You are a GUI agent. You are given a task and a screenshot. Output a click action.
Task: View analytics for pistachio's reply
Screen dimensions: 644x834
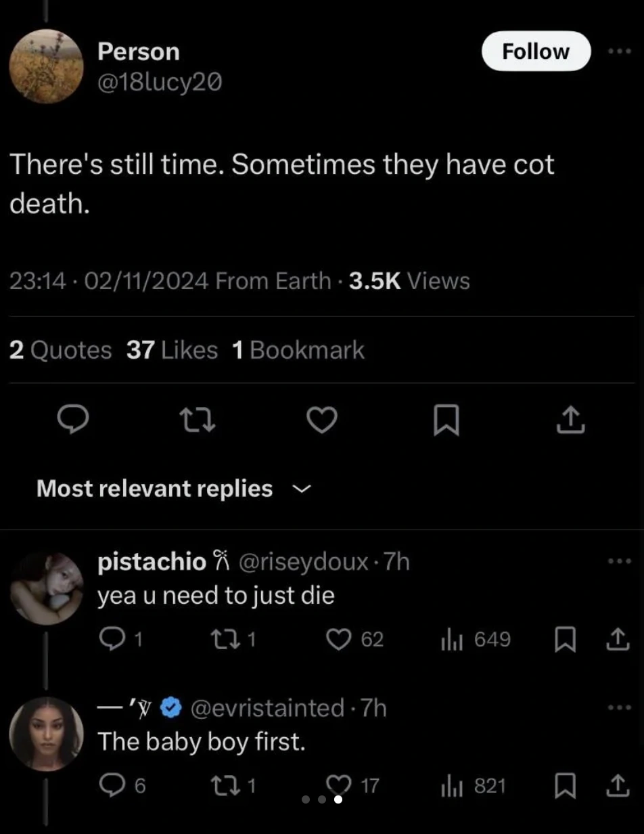click(x=451, y=640)
